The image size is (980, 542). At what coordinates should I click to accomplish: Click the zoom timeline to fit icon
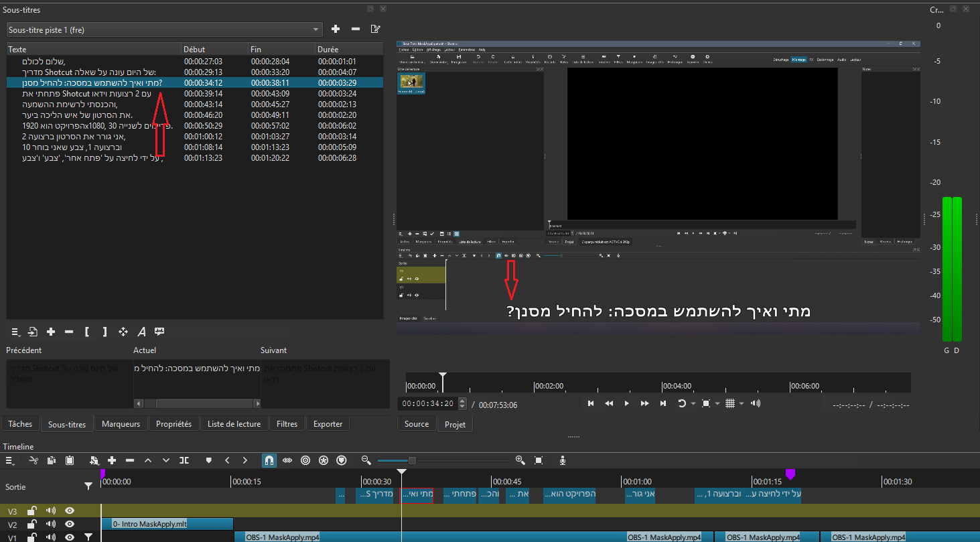539,460
